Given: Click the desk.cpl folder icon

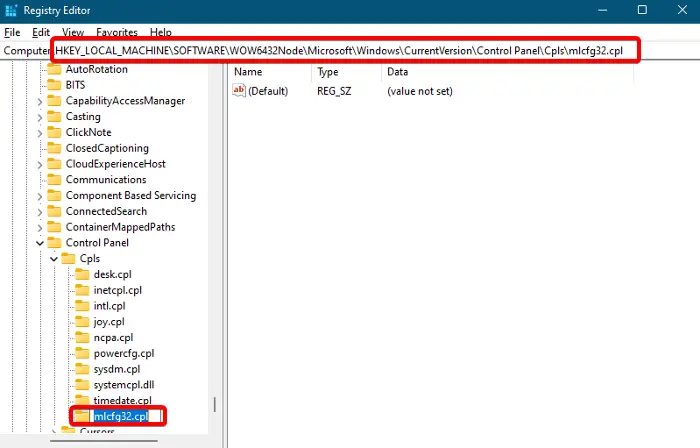Looking at the screenshot, I should 82,274.
